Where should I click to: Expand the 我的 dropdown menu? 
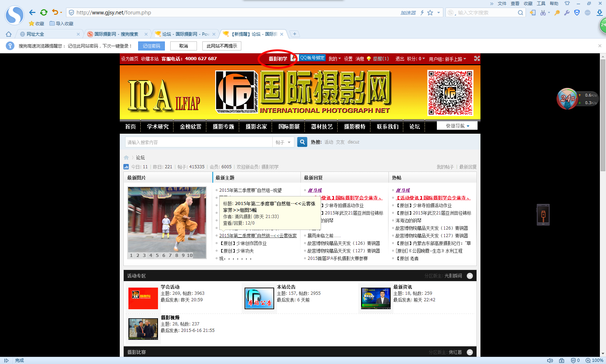[x=334, y=59]
